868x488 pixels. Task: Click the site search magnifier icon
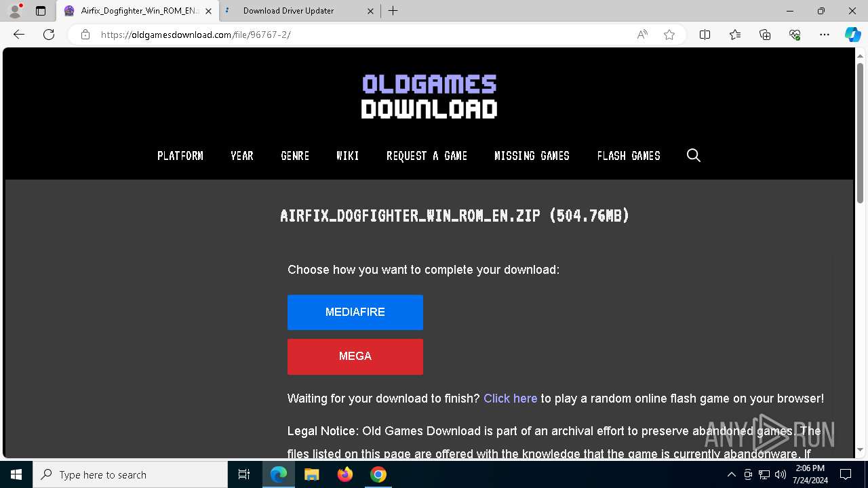(x=693, y=156)
